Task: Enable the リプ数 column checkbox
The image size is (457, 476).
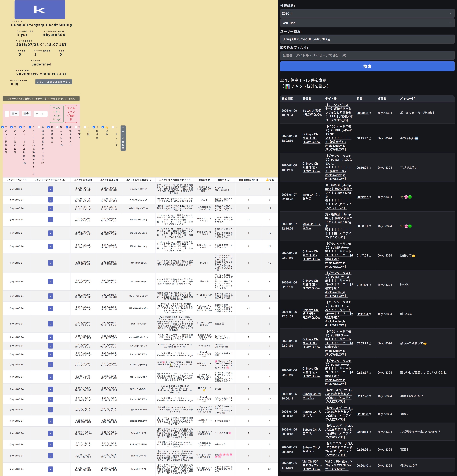Action: 85,127
